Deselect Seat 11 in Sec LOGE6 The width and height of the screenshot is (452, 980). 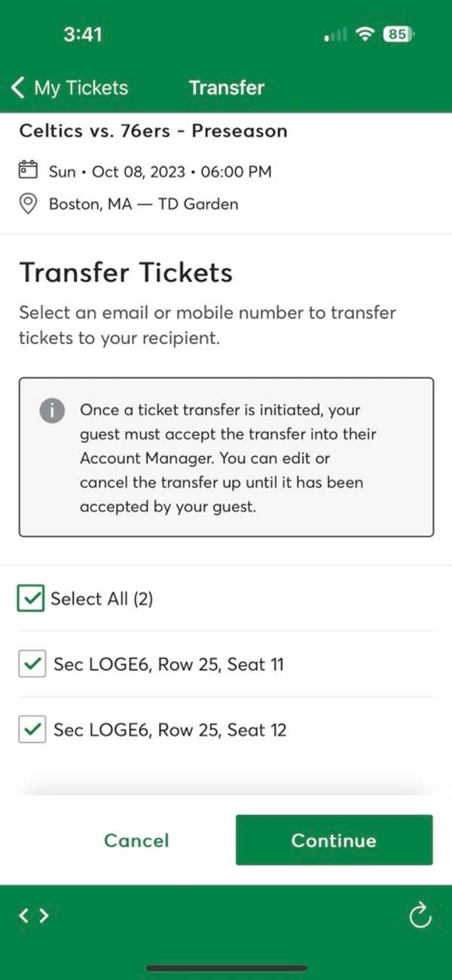pos(32,664)
